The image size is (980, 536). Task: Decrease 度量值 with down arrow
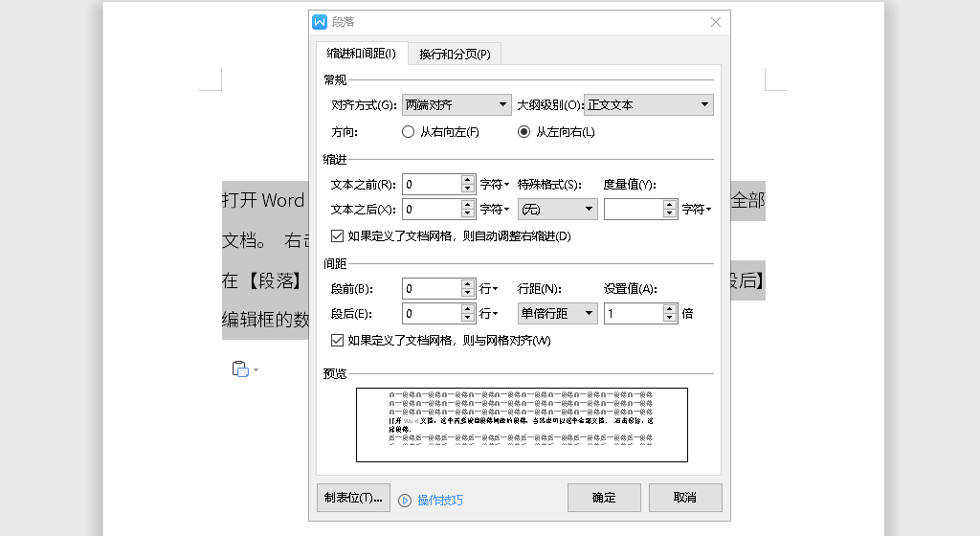coord(670,214)
